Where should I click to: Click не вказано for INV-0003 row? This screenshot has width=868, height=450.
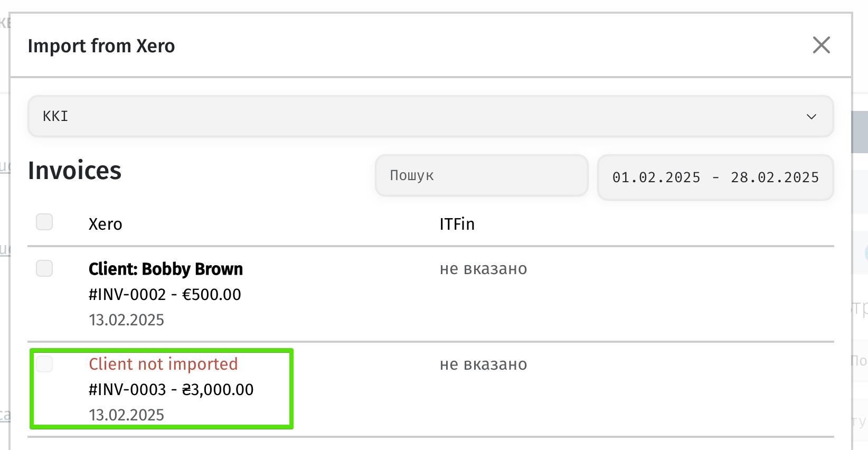483,364
